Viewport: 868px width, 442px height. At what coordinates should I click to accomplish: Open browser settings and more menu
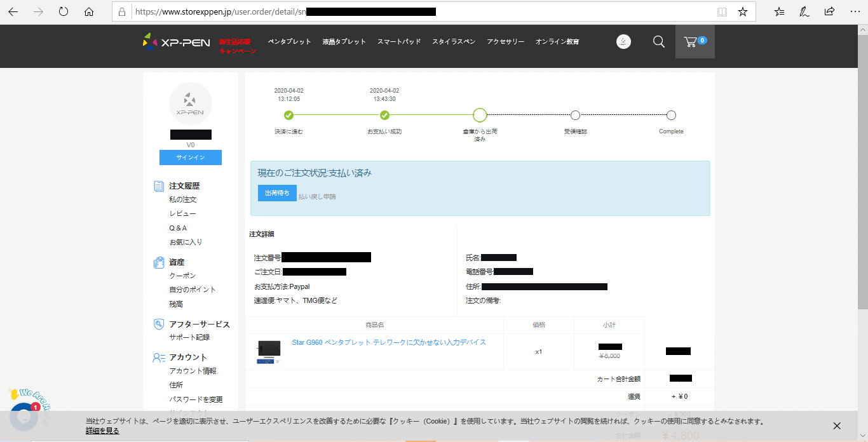click(x=854, y=11)
